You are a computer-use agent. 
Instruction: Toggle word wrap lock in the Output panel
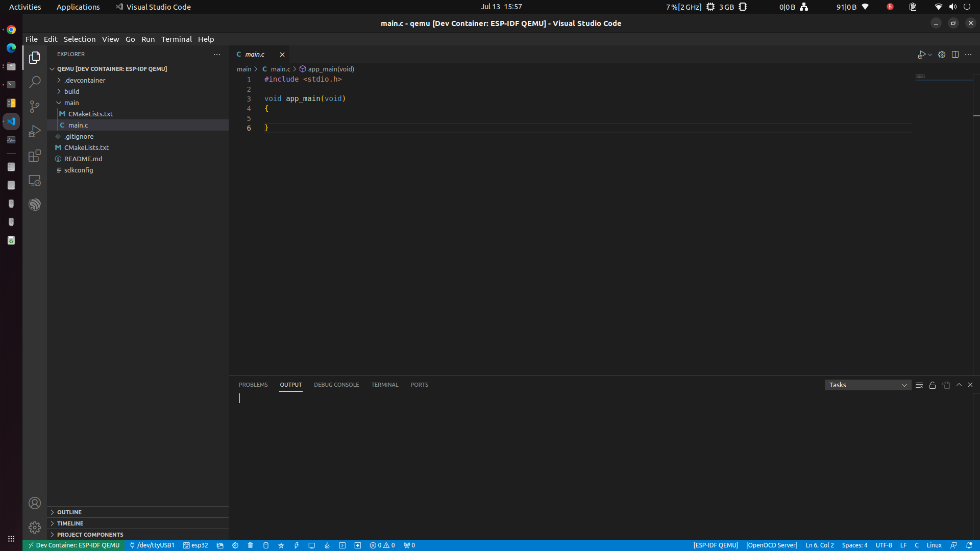(932, 385)
